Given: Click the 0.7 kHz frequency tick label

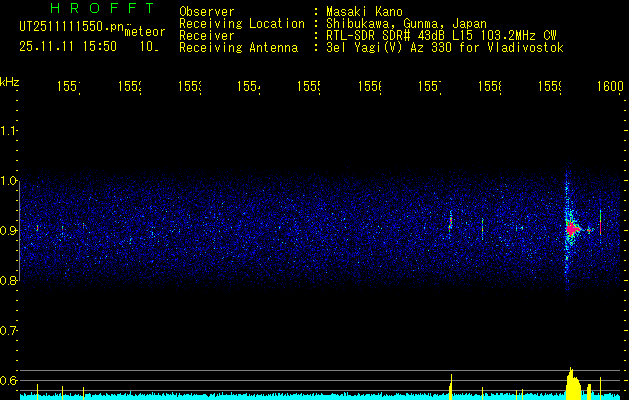Looking at the screenshot, I should (x=9, y=331).
